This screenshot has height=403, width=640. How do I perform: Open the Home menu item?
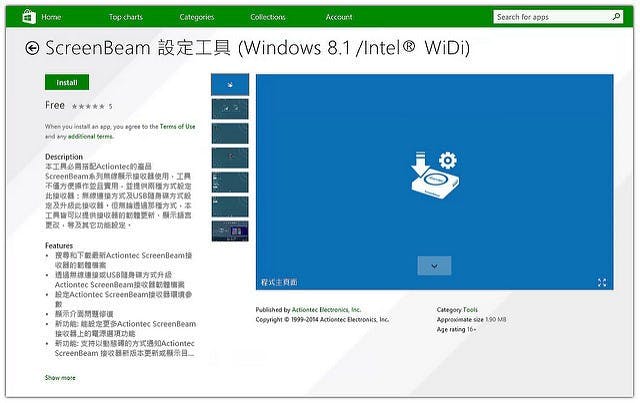click(51, 17)
